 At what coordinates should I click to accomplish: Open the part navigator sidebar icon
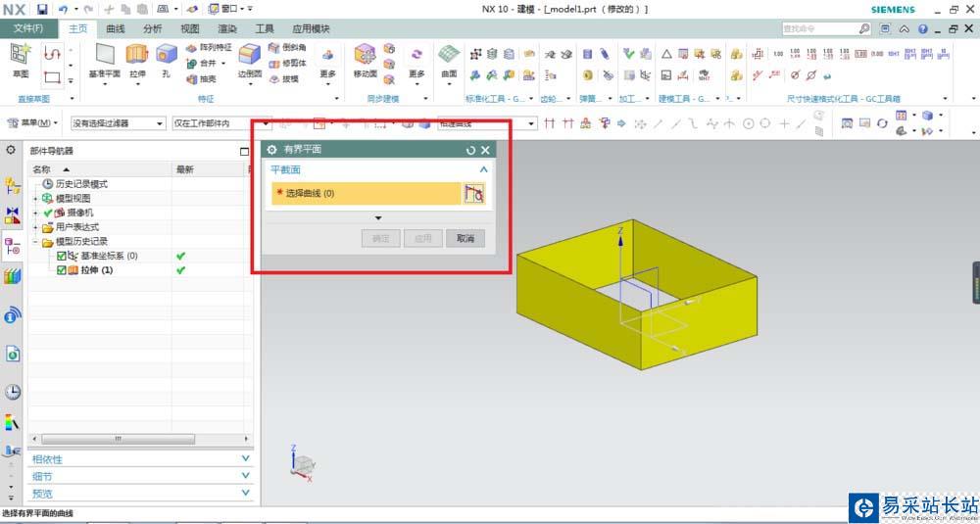tap(13, 246)
